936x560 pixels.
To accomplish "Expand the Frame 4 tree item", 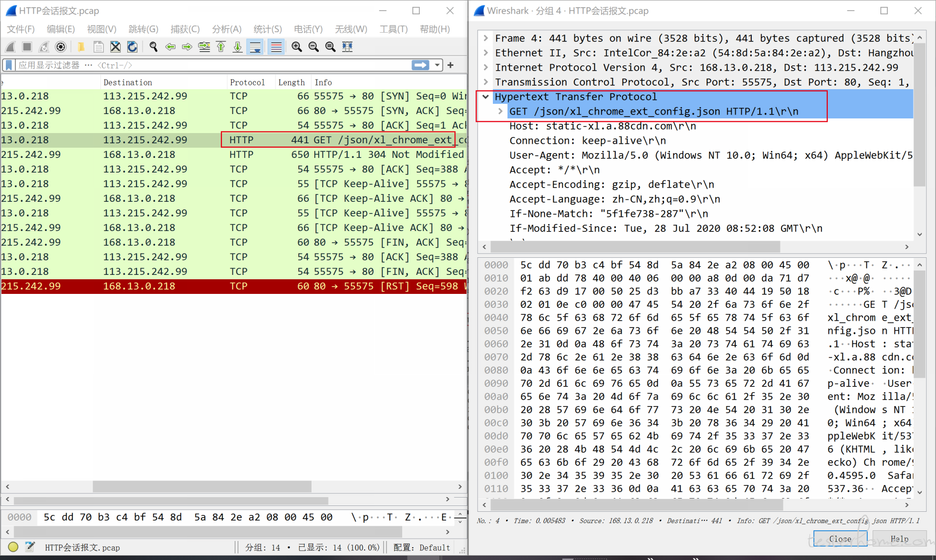I will coord(486,38).
